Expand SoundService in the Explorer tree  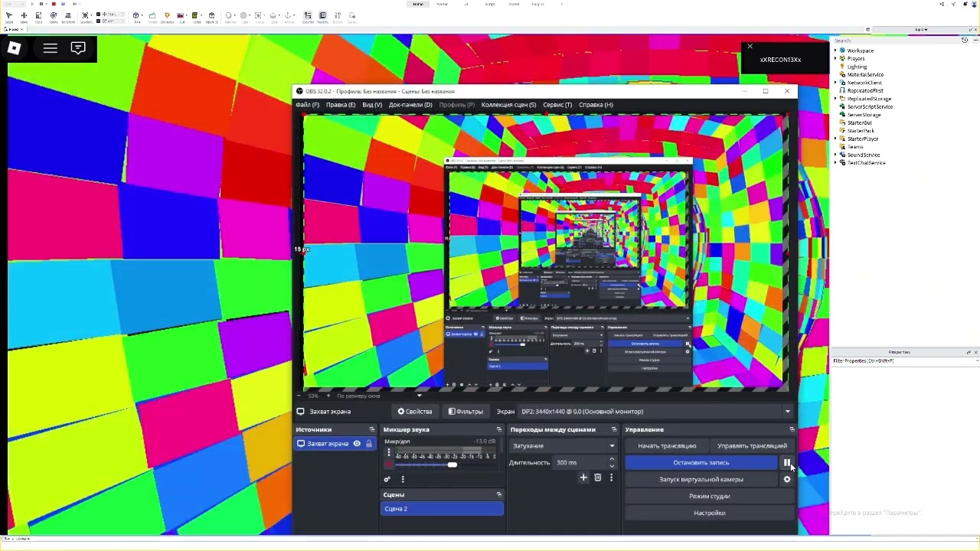(835, 155)
